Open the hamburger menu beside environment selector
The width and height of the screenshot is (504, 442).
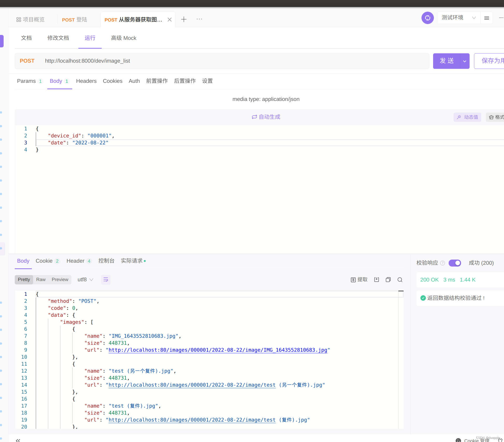486,18
